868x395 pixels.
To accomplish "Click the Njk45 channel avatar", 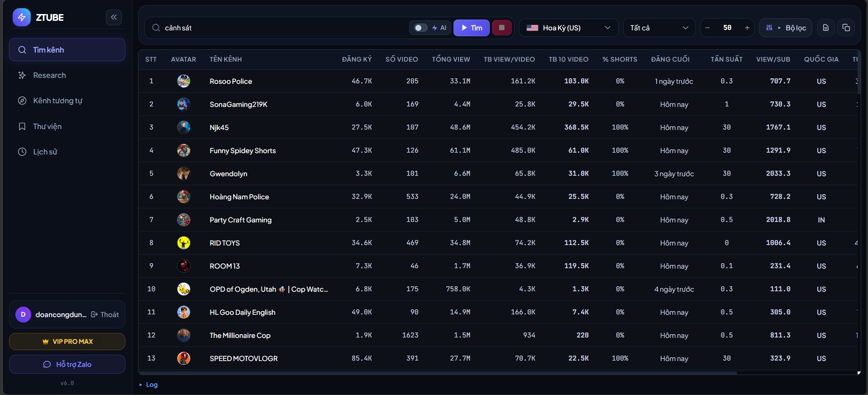I will 183,127.
